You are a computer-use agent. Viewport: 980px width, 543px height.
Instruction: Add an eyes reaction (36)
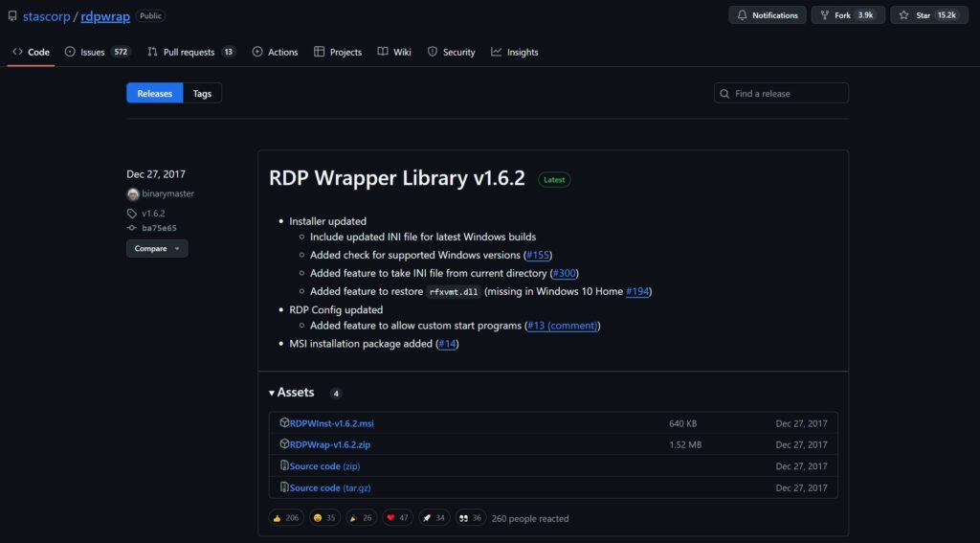point(471,518)
